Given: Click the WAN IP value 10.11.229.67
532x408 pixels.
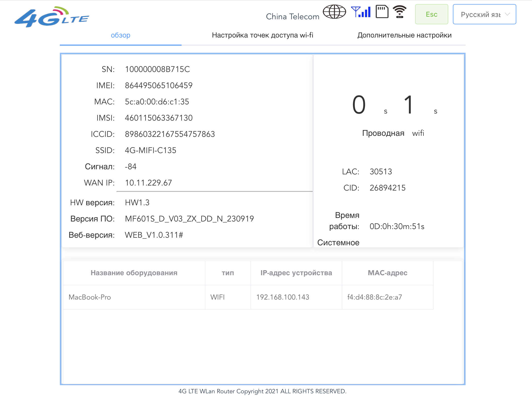Looking at the screenshot, I should point(148,183).
